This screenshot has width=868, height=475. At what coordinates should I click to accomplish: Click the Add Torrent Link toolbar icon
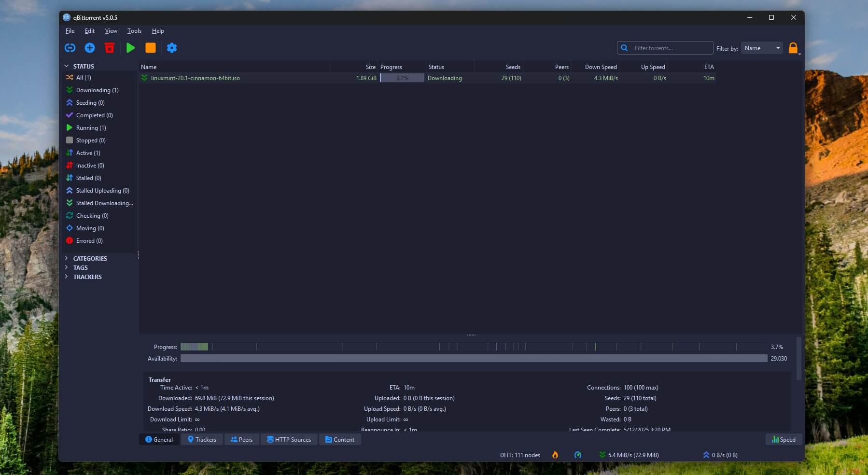(x=70, y=48)
